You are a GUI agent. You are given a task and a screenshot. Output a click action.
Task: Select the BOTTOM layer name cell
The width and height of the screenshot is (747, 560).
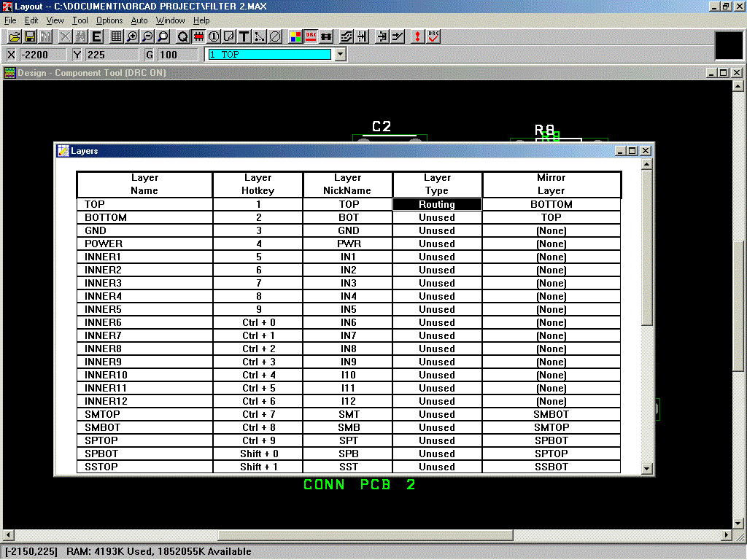pyautogui.click(x=144, y=217)
